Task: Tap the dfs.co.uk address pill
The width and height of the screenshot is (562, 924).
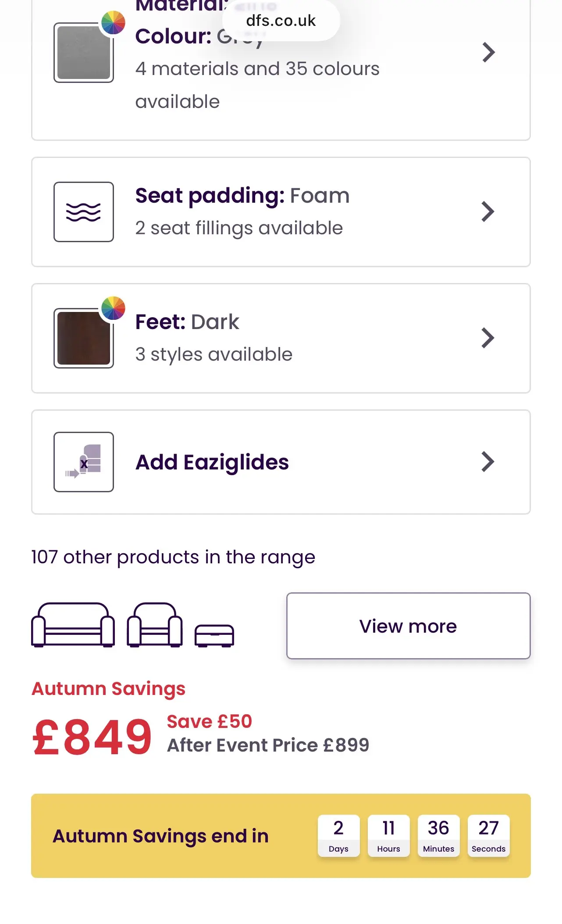Action: coord(281,21)
